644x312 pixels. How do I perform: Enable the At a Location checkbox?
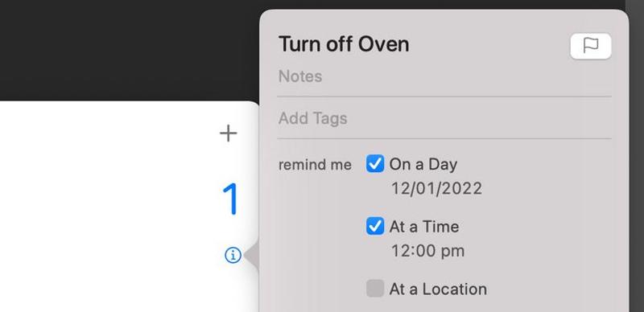pos(375,288)
